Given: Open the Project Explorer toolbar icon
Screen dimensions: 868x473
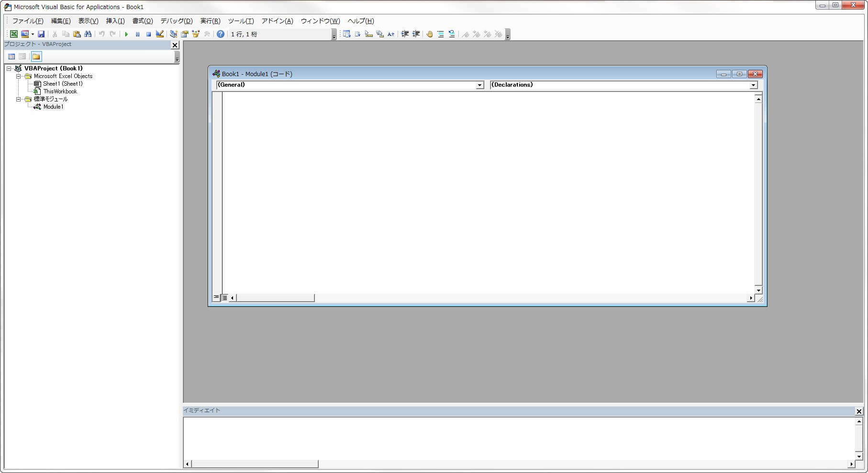Looking at the screenshot, I should click(x=173, y=34).
